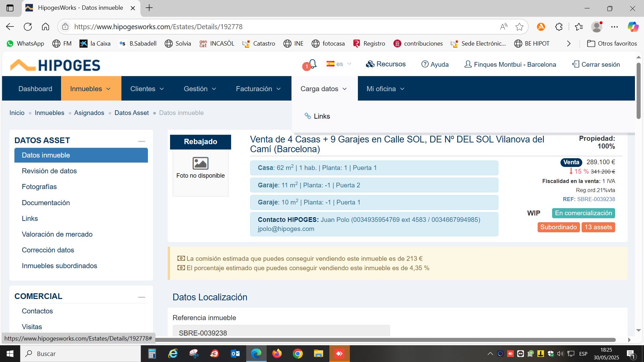
Task: Click the HIPOGES logo
Action: (x=55, y=65)
